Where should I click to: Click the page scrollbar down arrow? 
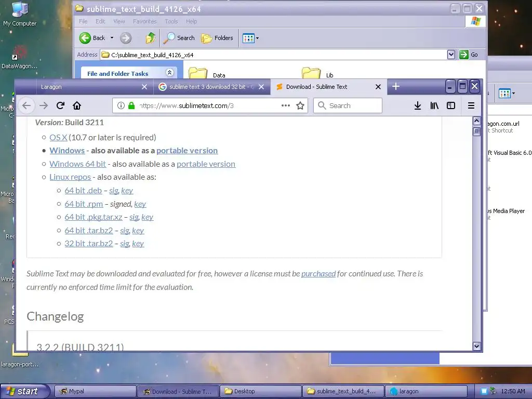point(476,346)
